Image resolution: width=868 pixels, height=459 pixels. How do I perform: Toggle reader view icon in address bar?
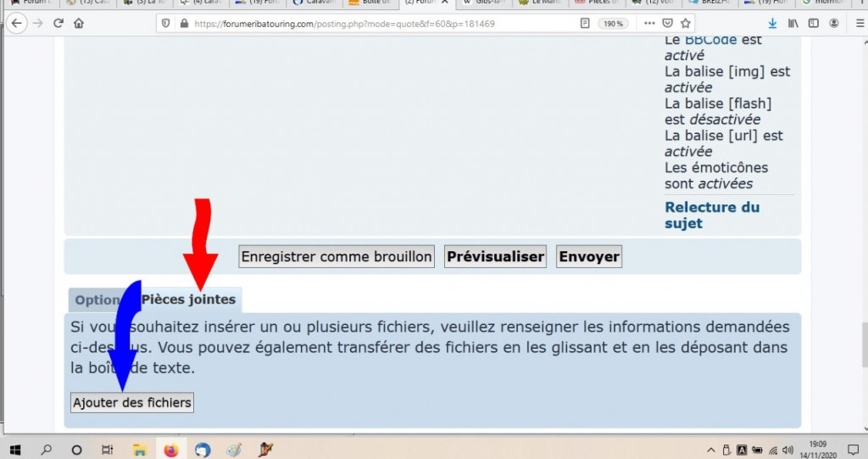coord(585,24)
